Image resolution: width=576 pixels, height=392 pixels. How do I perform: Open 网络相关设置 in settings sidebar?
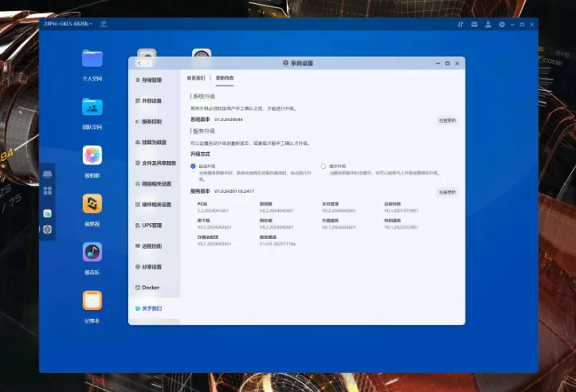point(155,184)
